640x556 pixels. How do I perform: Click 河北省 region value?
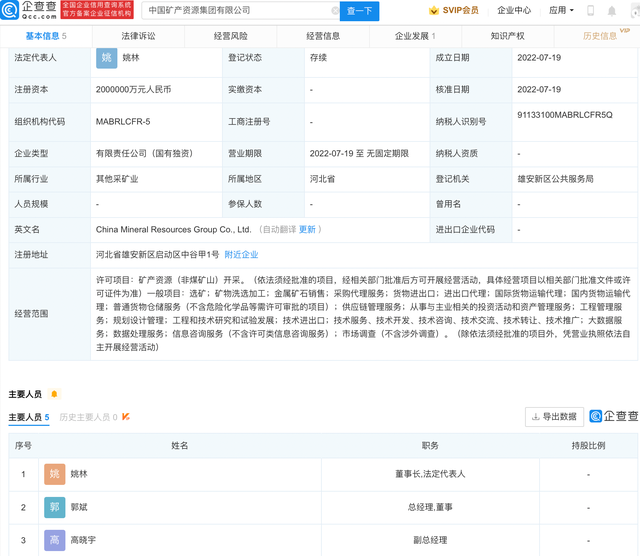[x=322, y=179]
